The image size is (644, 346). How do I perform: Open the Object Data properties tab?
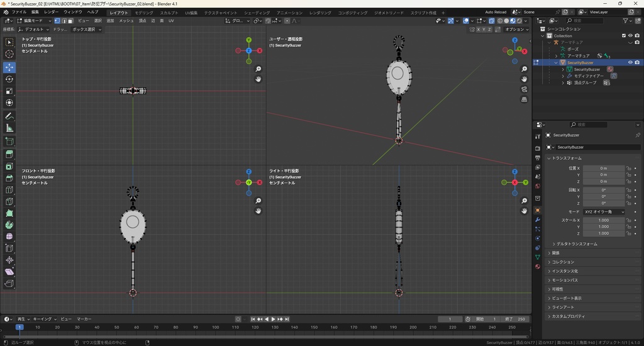pyautogui.click(x=538, y=257)
